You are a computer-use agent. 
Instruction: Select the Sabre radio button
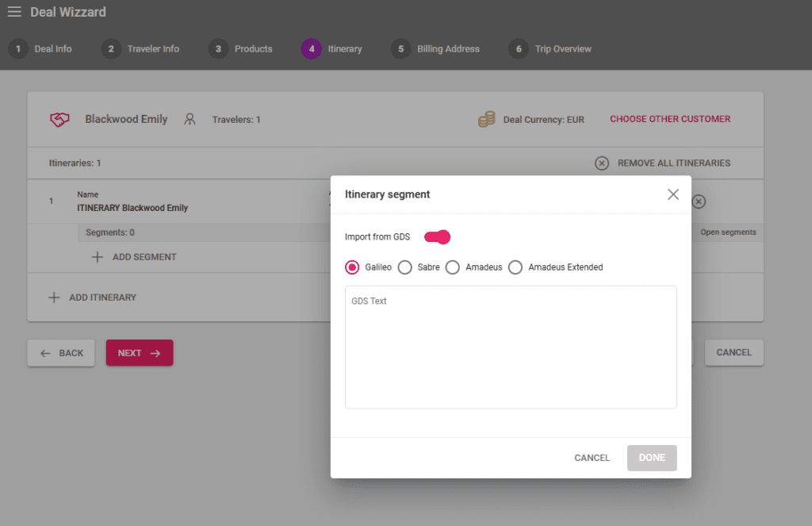tap(404, 267)
